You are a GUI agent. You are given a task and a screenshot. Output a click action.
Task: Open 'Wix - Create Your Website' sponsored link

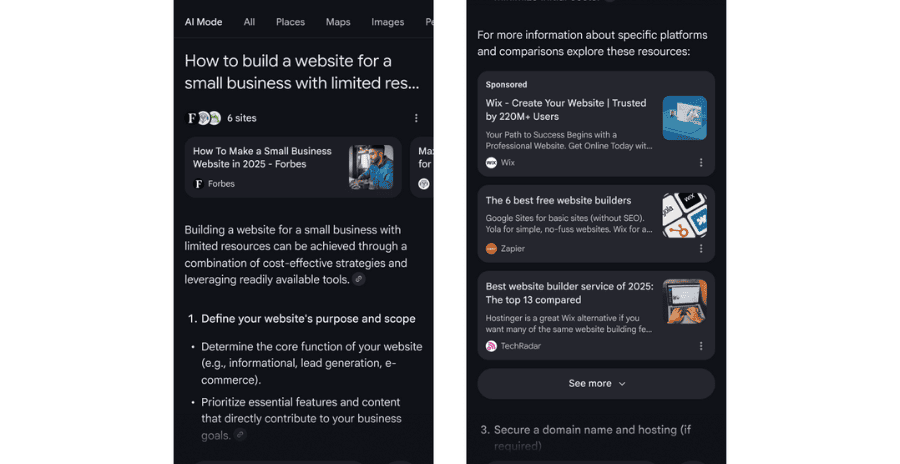566,110
